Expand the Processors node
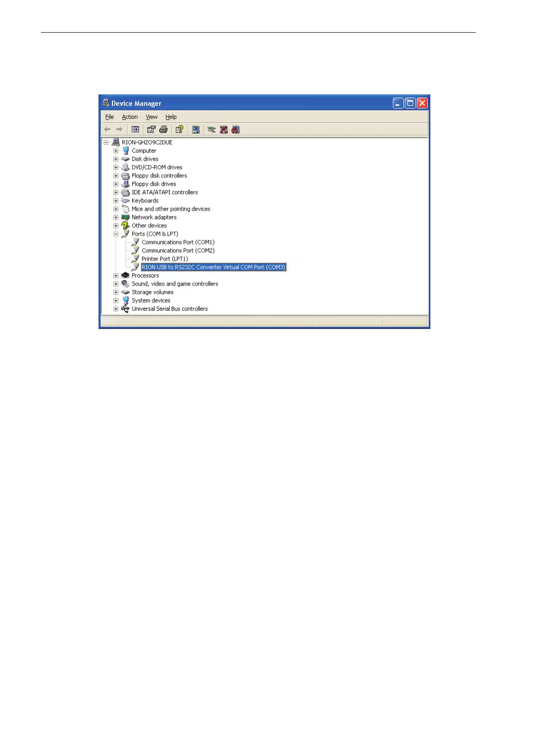Image resolution: width=535 pixels, height=756 pixels. pyautogui.click(x=116, y=276)
